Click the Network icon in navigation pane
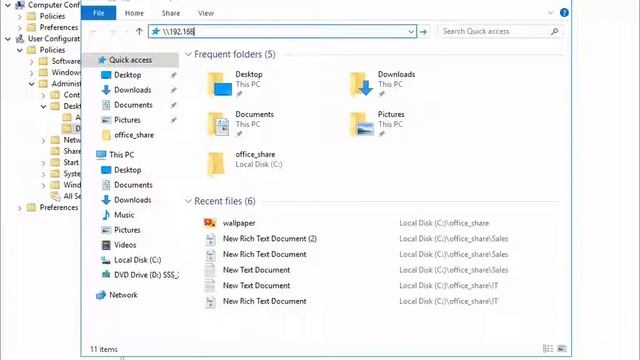The height and width of the screenshot is (360, 640). coord(101,295)
